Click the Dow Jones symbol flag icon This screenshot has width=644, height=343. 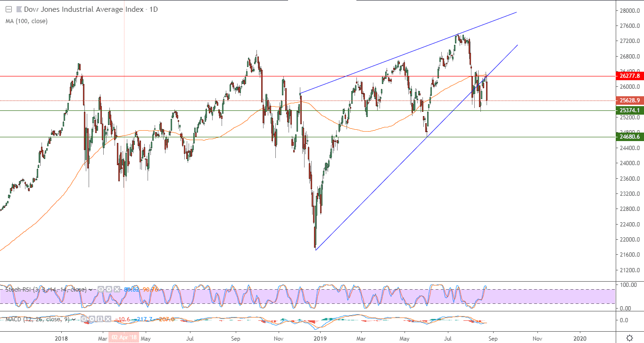pyautogui.click(x=18, y=9)
